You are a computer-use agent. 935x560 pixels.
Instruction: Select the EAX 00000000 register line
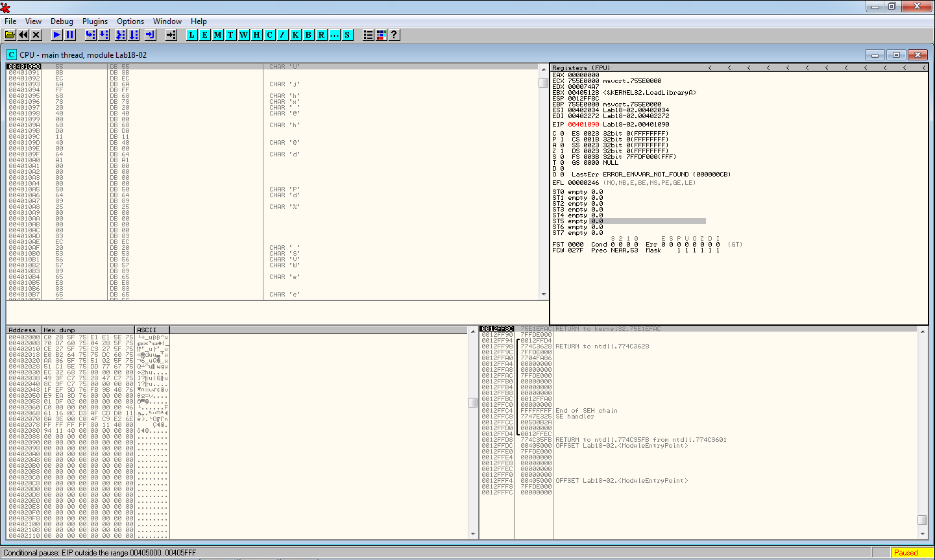coord(576,75)
